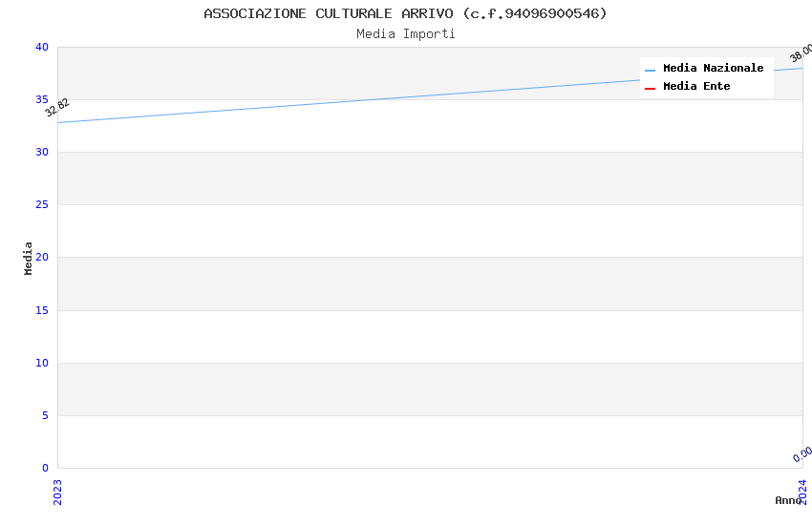This screenshot has width=812, height=525.
Task: Click the 0 y-axis tick label
Action: (45, 468)
